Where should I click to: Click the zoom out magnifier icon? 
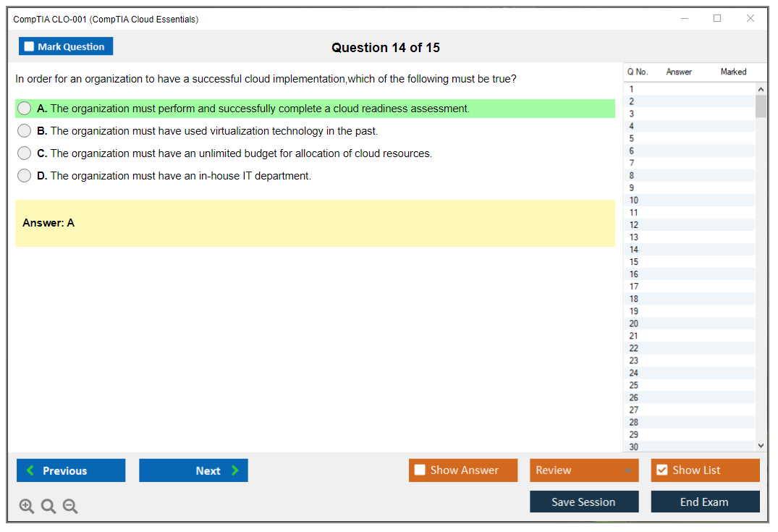(70, 507)
